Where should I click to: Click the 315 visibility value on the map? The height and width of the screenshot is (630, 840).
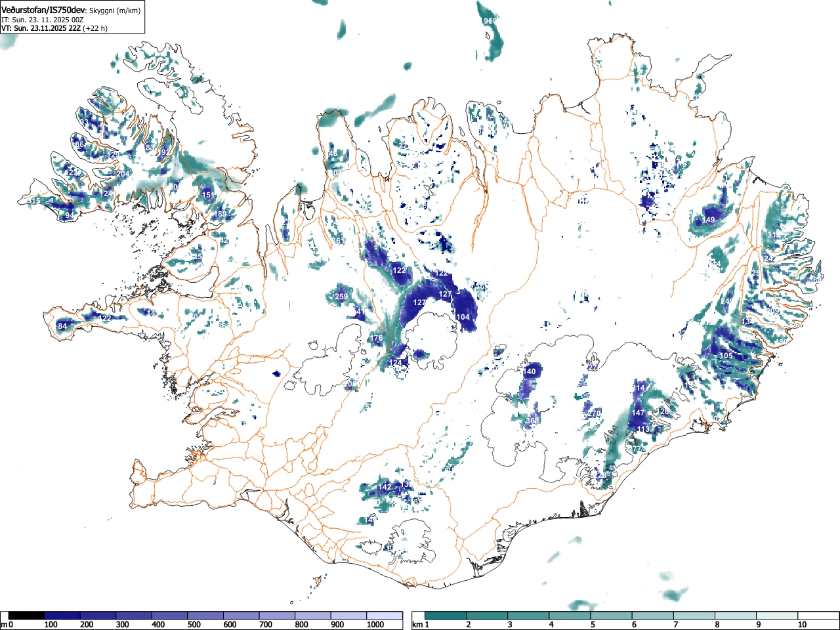[33, 201]
